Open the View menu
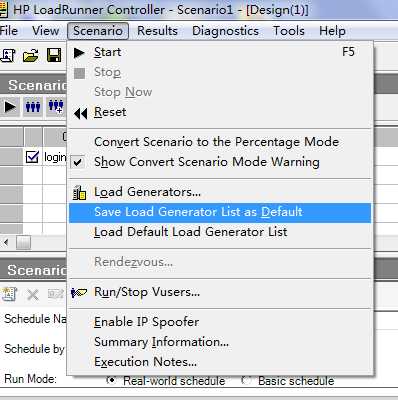This screenshot has width=398, height=400. 46,31
